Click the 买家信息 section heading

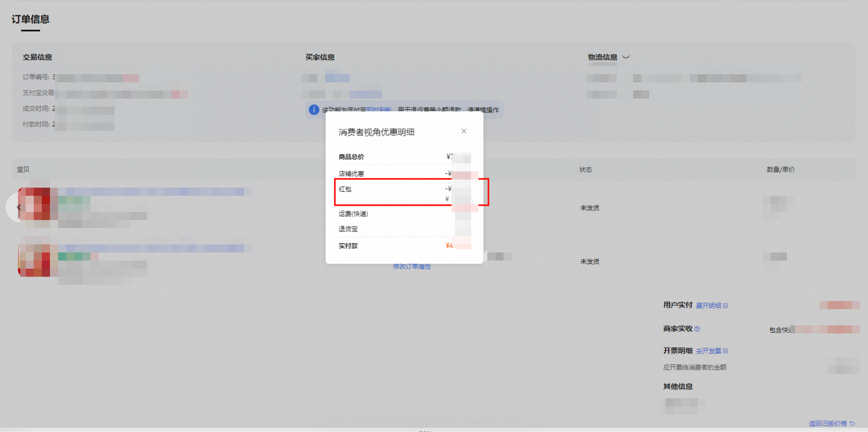(x=320, y=57)
